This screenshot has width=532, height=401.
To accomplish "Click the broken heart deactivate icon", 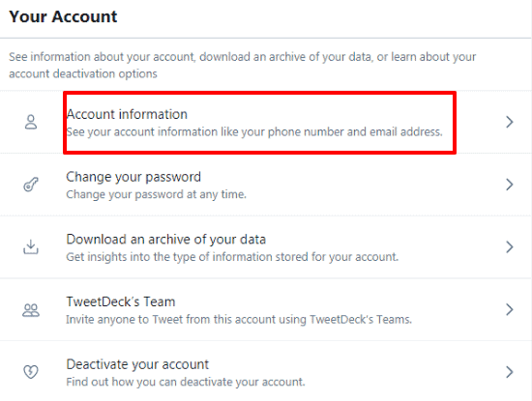I will pos(31,372).
